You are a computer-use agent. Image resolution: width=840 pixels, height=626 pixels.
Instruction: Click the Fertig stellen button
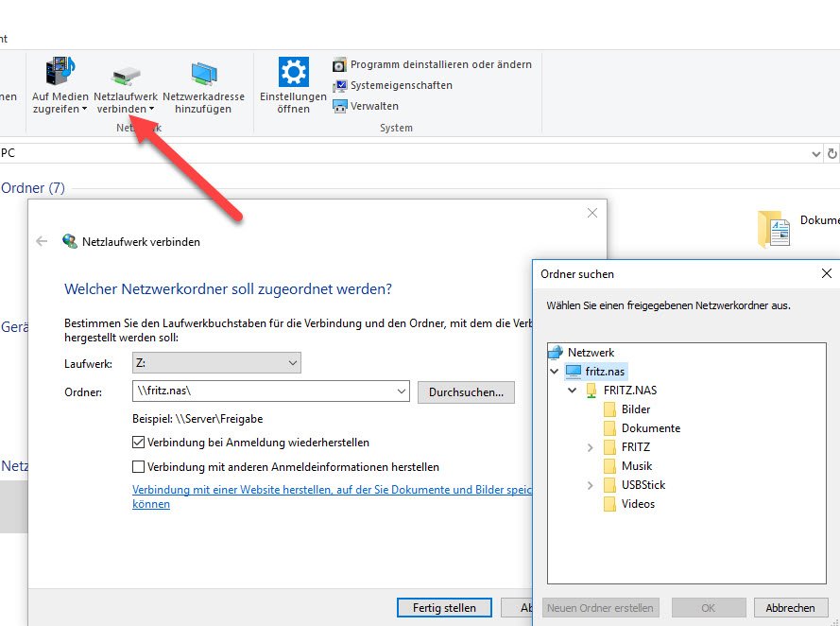pyautogui.click(x=444, y=608)
